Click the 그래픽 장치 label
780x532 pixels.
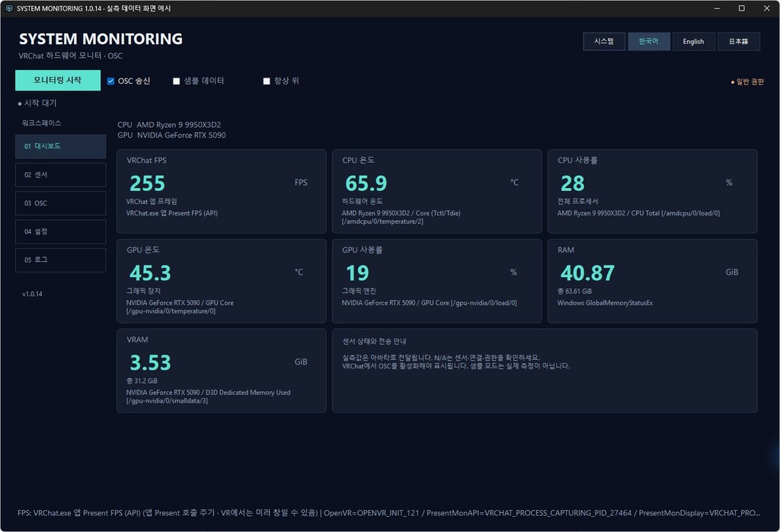point(143,291)
